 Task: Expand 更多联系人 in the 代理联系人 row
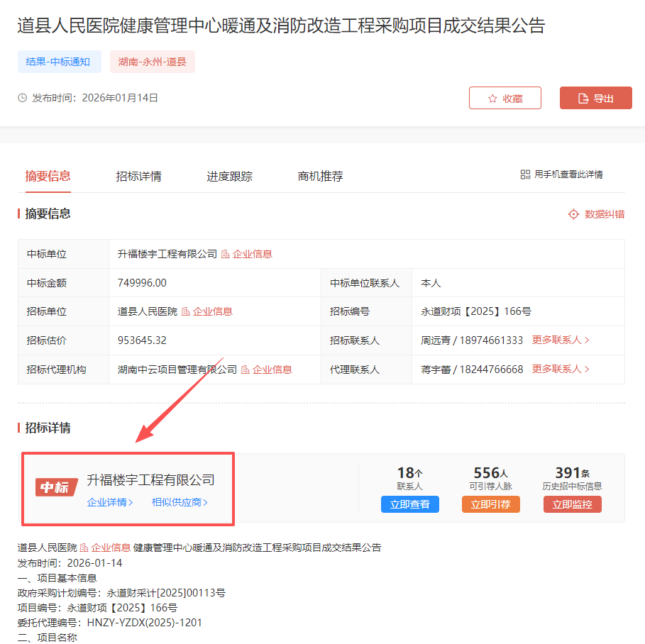tap(561, 370)
